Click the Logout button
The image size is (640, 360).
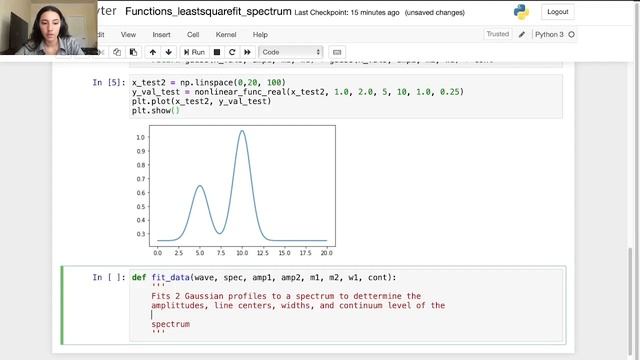558,12
